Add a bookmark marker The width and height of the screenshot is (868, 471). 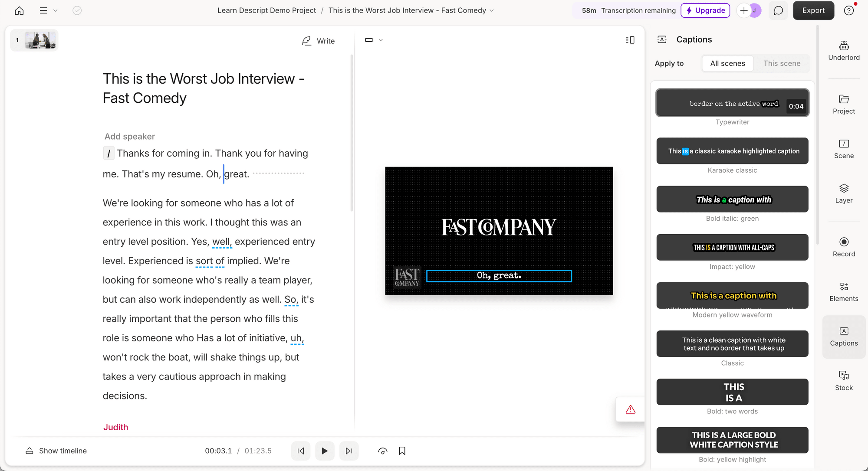[x=402, y=451]
